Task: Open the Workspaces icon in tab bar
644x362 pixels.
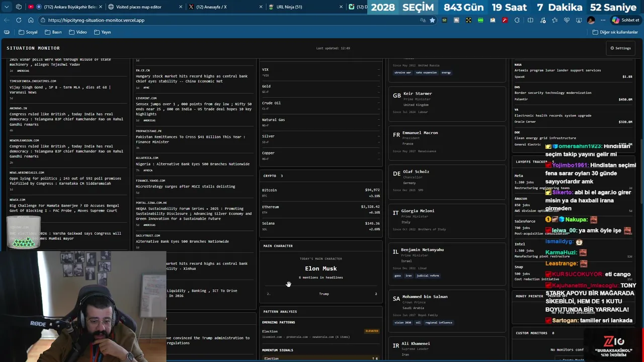Action: click(x=19, y=7)
